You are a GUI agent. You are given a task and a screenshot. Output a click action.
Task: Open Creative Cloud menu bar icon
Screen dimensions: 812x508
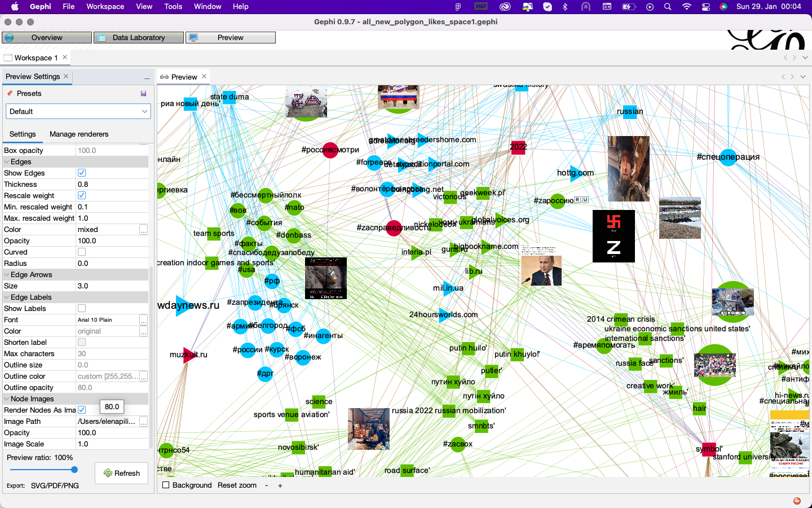pos(505,7)
